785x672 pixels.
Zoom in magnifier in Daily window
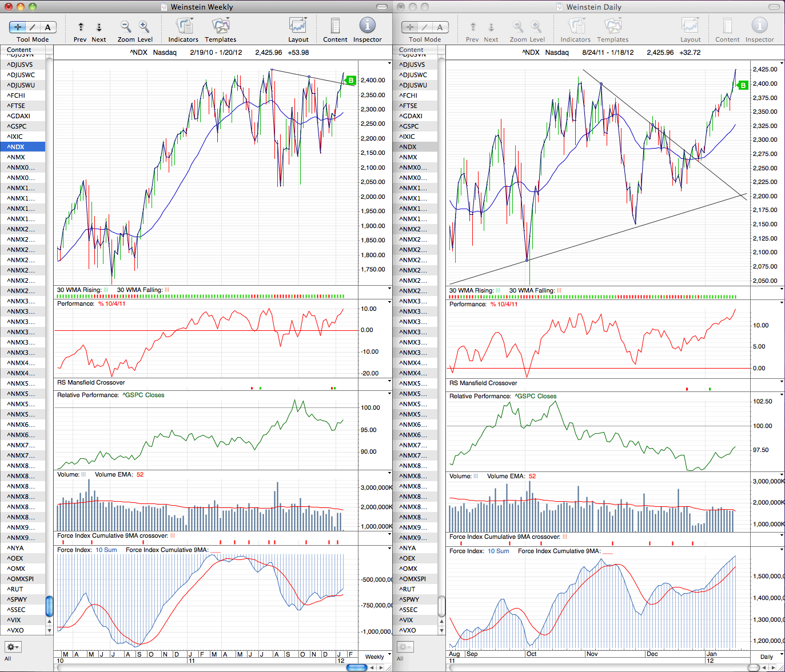click(x=536, y=26)
